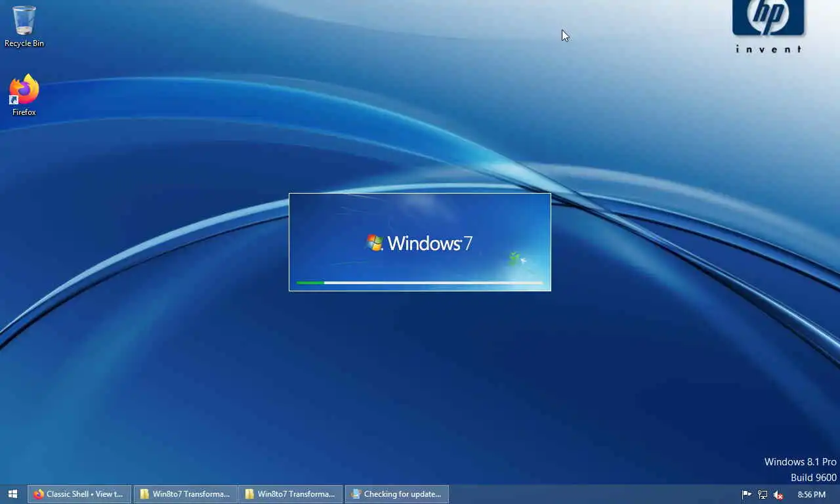The width and height of the screenshot is (840, 504).
Task: Switch to second Win8to7 Transforma... taskbar item
Action: tap(291, 494)
